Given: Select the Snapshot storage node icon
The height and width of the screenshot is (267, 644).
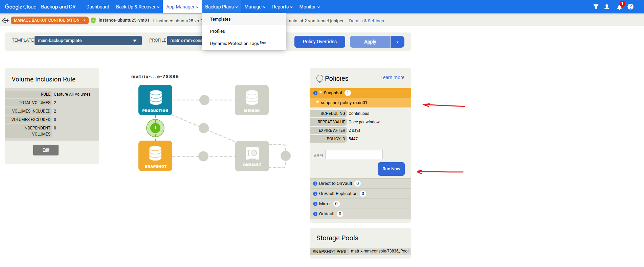Looking at the screenshot, I should point(155,155).
